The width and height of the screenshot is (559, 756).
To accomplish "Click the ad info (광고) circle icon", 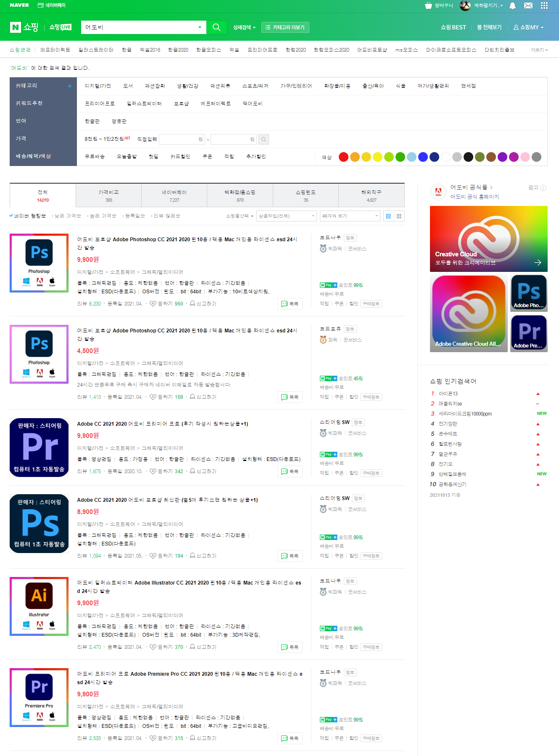I will [543, 188].
